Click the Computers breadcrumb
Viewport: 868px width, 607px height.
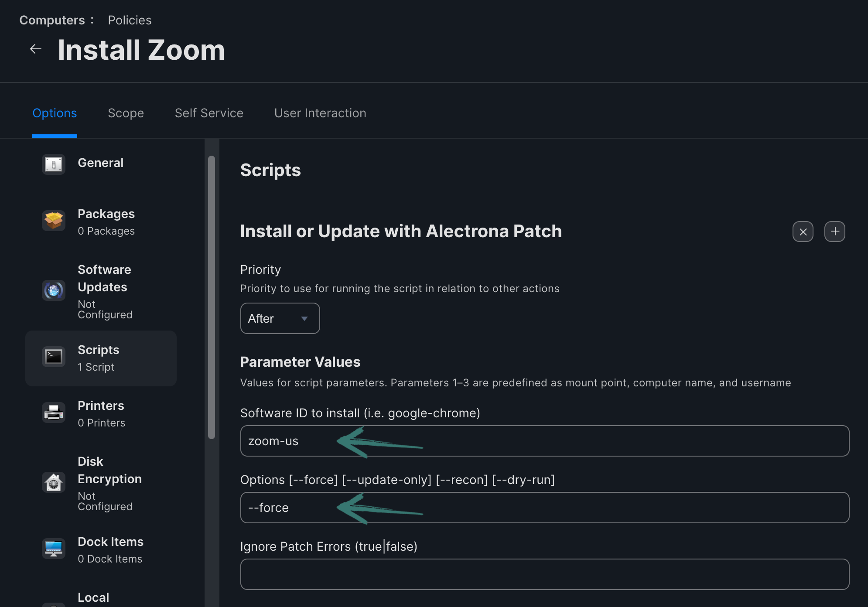coord(52,20)
